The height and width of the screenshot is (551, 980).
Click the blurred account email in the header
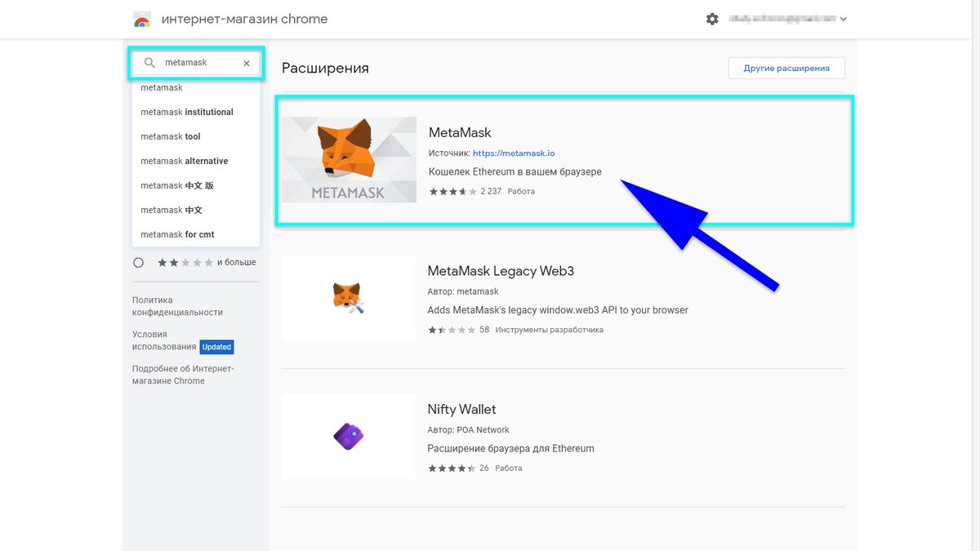pos(781,19)
